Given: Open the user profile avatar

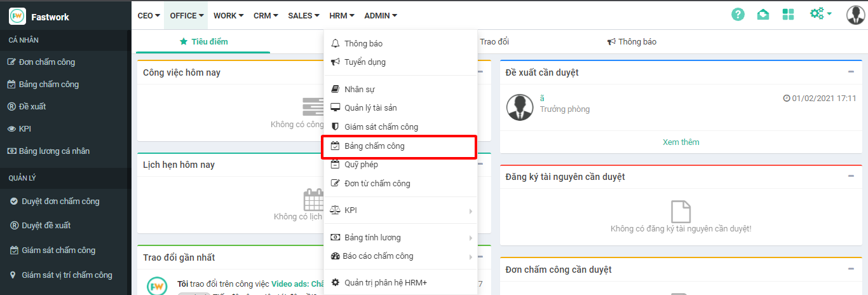Looking at the screenshot, I should point(855,15).
